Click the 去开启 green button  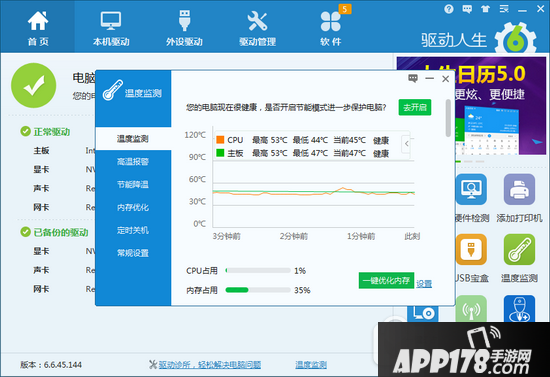point(415,107)
